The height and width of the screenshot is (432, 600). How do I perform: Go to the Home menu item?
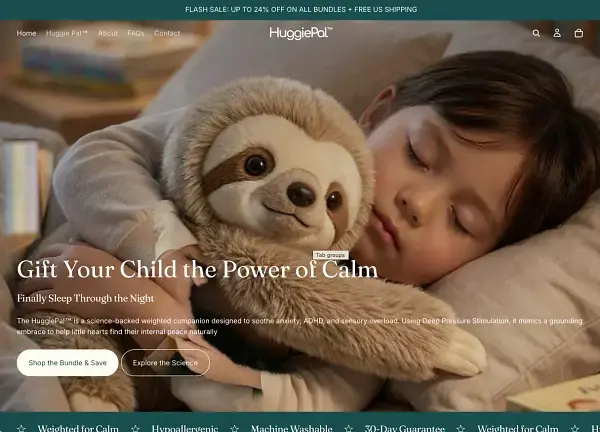(26, 33)
